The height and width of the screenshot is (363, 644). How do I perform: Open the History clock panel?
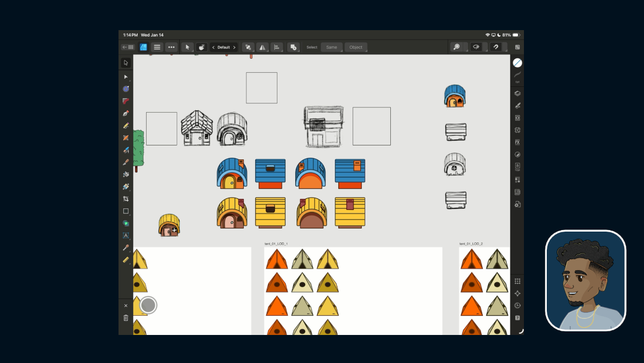pyautogui.click(x=517, y=305)
